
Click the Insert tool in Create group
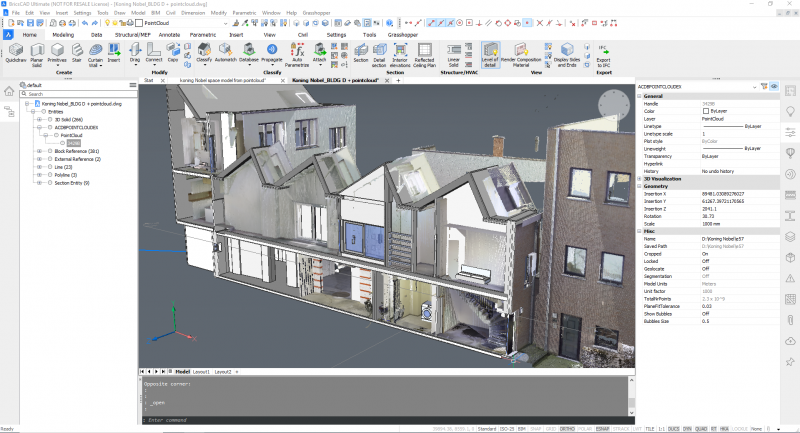point(114,53)
